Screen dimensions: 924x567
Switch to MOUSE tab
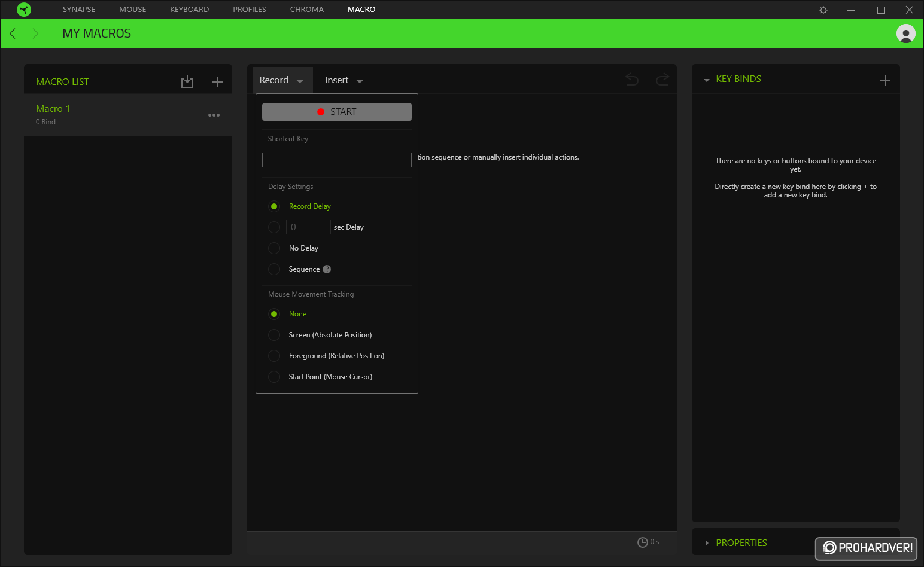[x=133, y=10]
